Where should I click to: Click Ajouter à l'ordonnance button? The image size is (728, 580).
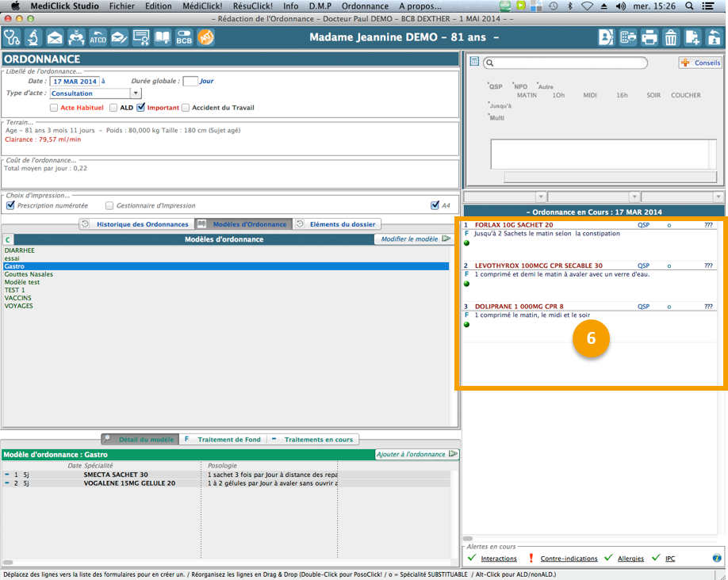[417, 454]
